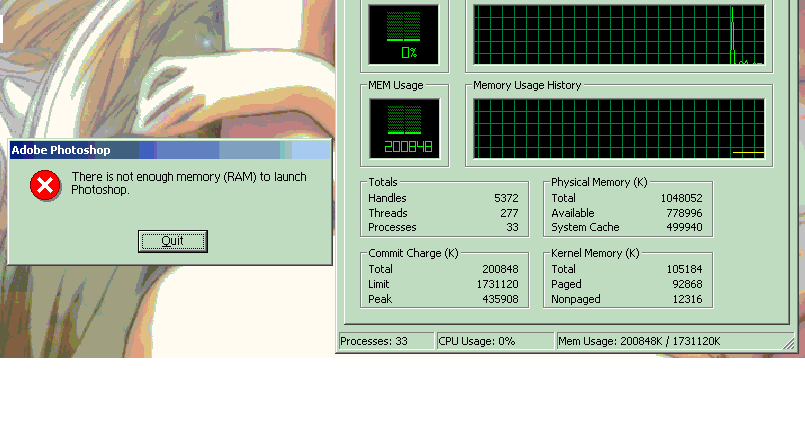
Task: Select Kernel Memory Paged value 92868
Action: pyautogui.click(x=687, y=284)
